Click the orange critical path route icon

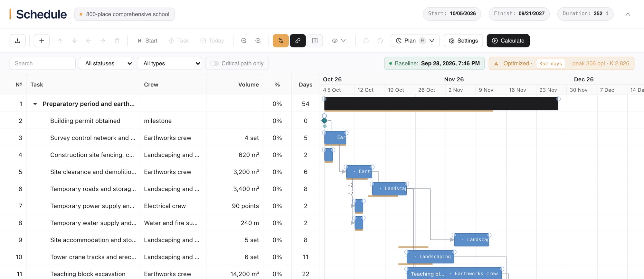281,41
